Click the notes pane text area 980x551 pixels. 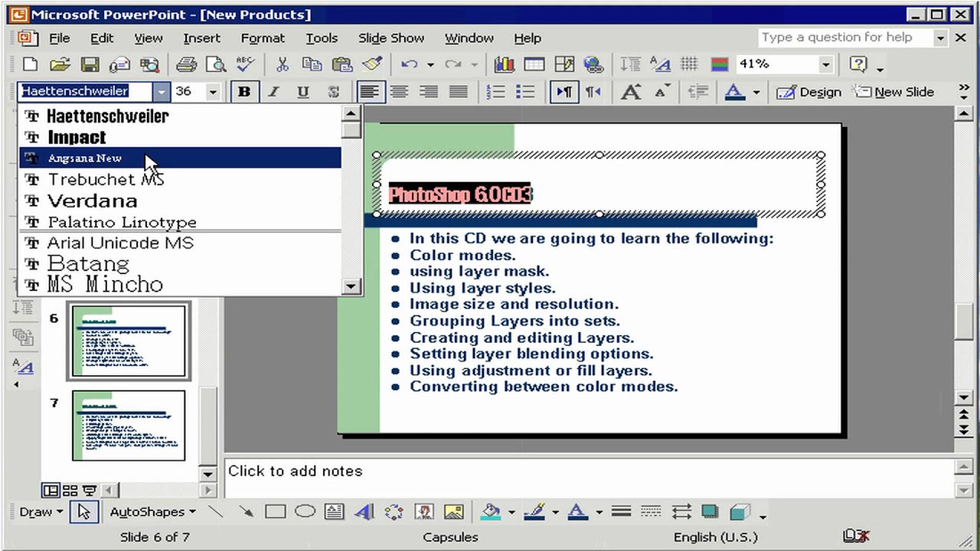(588, 479)
